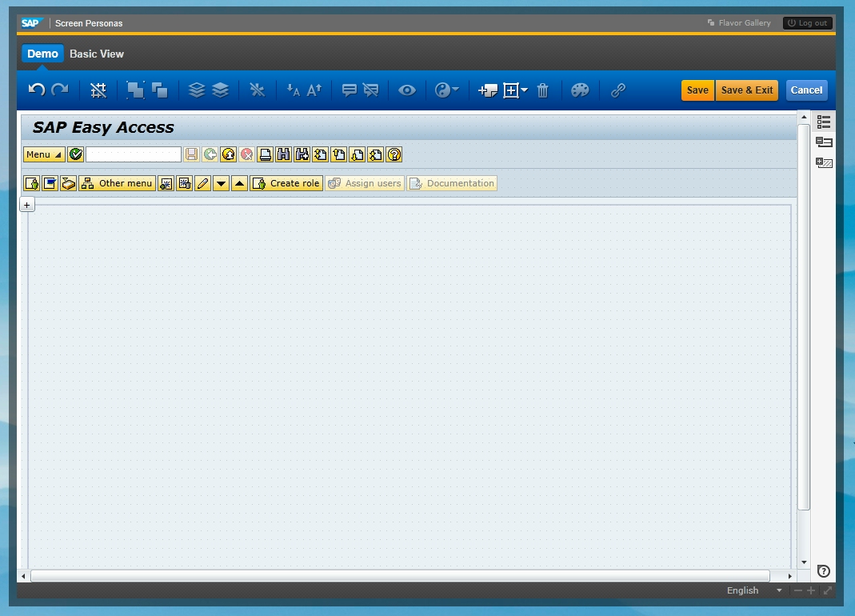The height and width of the screenshot is (616, 855).
Task: Expand the plus node at canvas corner
Action: [x=26, y=205]
